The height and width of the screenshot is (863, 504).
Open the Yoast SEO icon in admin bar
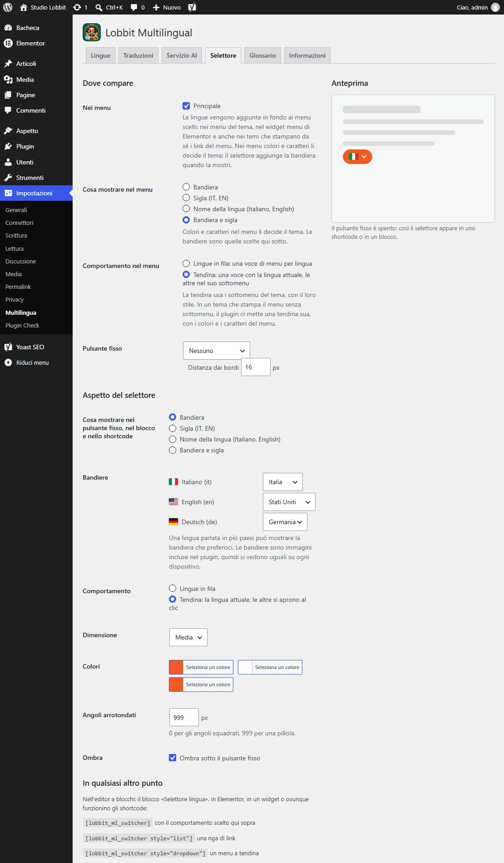pyautogui.click(x=192, y=7)
